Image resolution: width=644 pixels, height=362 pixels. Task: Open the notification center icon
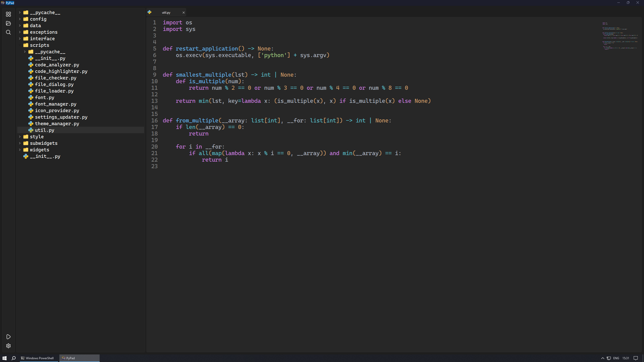tap(636, 358)
